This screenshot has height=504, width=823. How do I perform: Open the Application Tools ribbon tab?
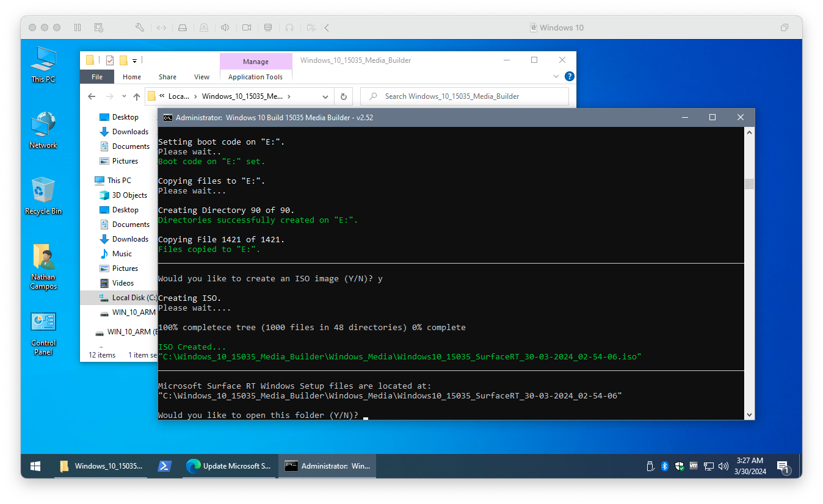tap(255, 77)
